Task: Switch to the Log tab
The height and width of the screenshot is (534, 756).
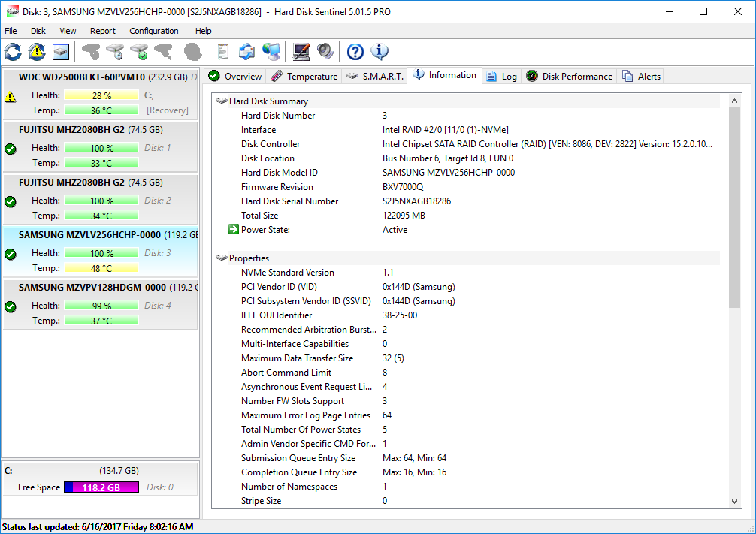Action: coord(501,76)
